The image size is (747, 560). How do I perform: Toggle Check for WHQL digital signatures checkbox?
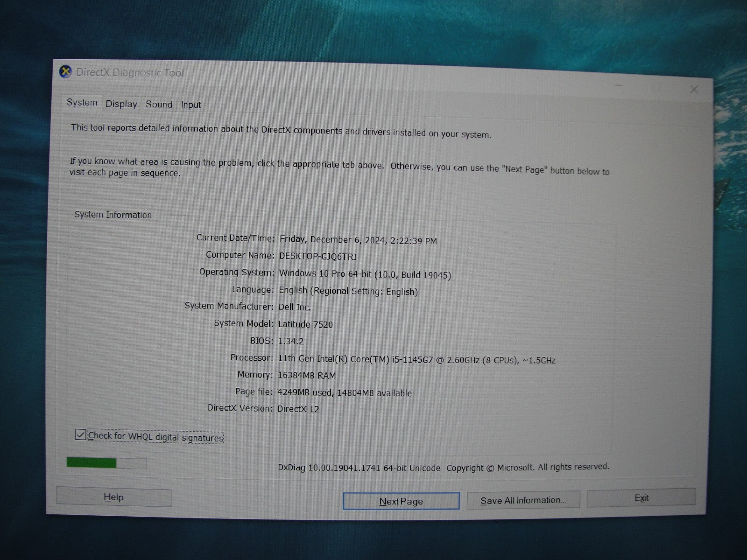(81, 435)
